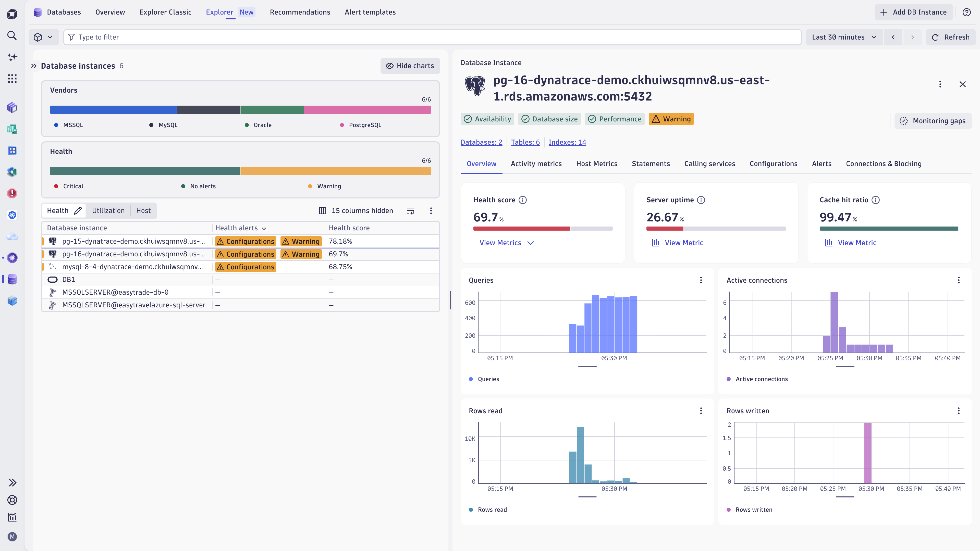The height and width of the screenshot is (551, 980).
Task: Open the help question mark icon
Action: [x=967, y=12]
